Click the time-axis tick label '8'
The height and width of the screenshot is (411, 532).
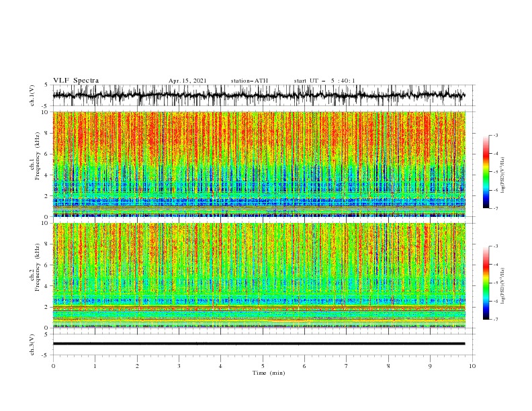388,366
